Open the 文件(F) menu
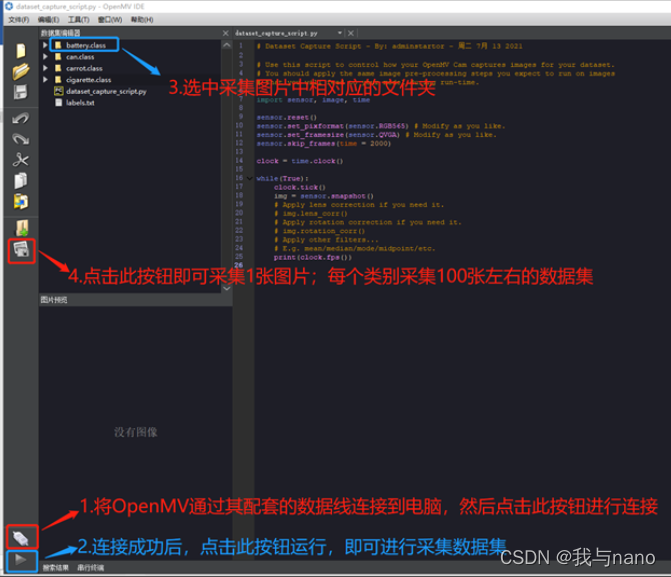 17,19
